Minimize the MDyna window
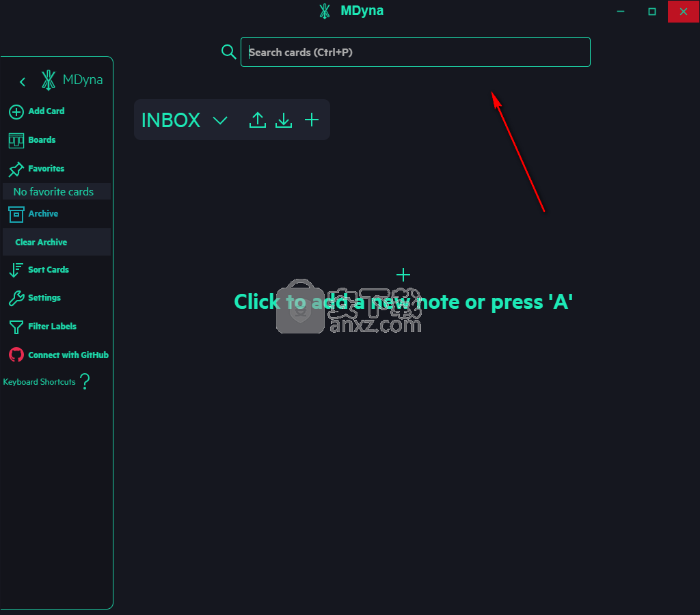The image size is (700, 615). point(621,11)
